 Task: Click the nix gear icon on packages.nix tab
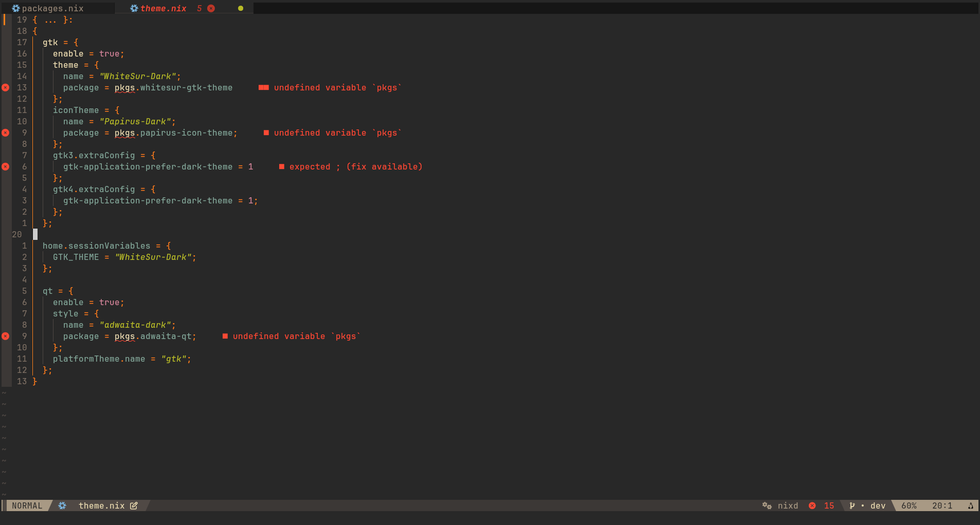click(x=16, y=8)
